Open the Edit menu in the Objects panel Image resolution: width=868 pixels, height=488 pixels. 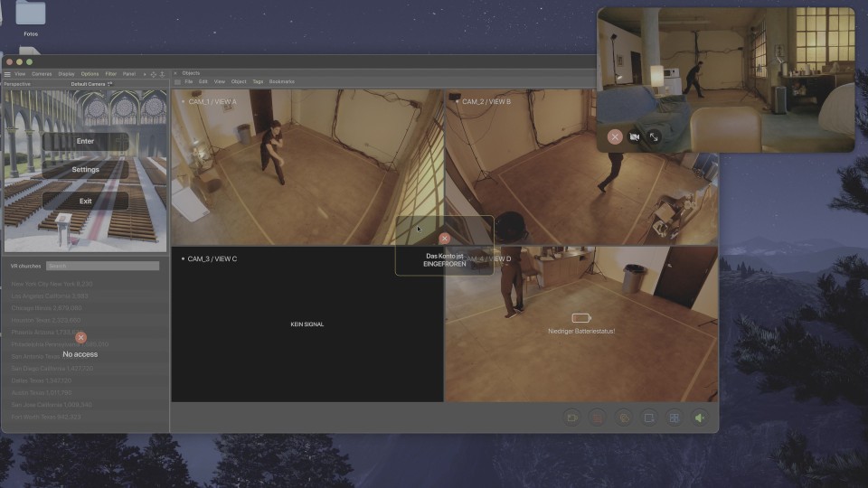(203, 82)
